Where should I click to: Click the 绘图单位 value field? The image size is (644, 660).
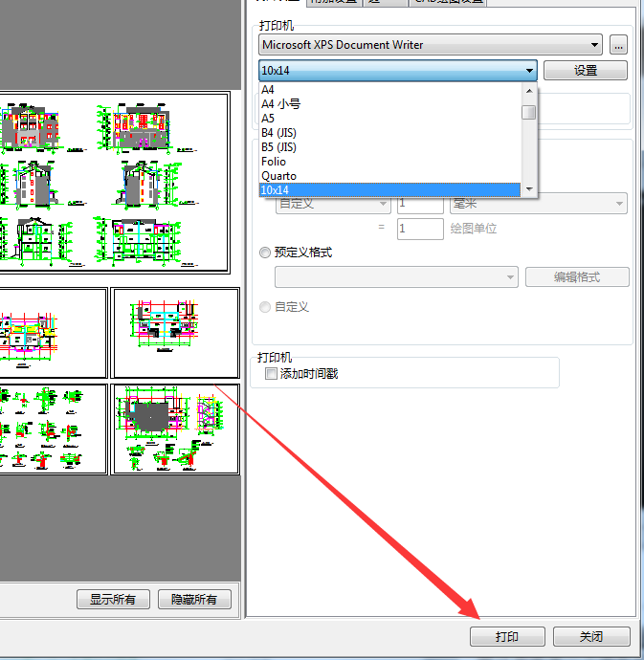(420, 229)
